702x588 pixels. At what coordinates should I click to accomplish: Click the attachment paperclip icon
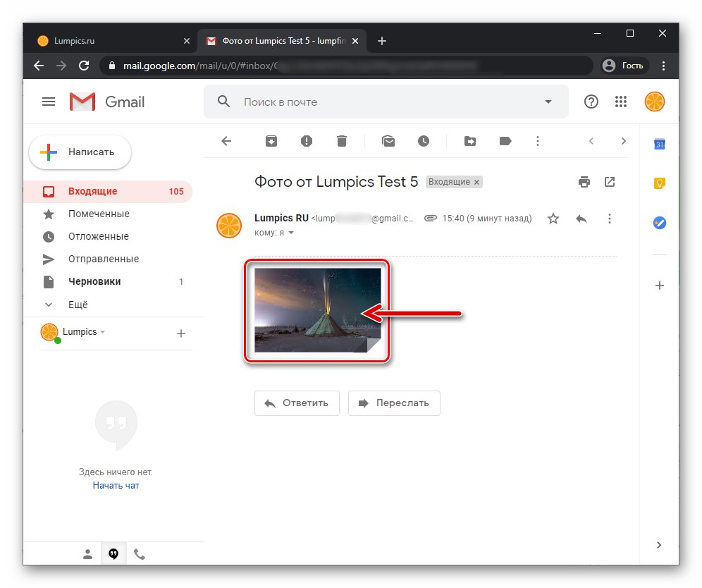click(430, 219)
